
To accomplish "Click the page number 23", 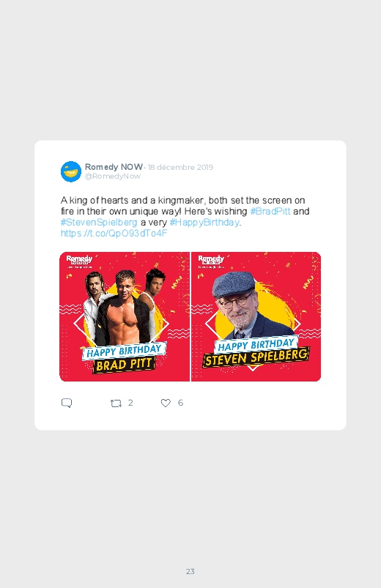I will [x=190, y=571].
